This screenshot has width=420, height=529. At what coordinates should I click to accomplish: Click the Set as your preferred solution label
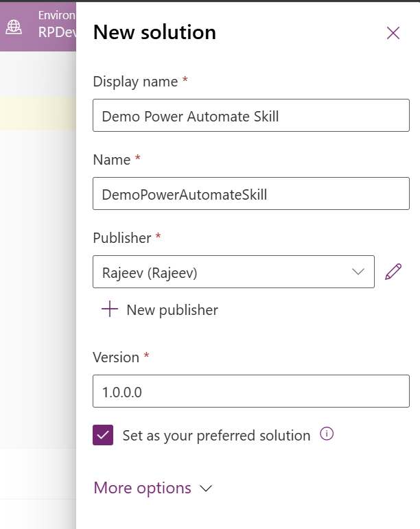(x=216, y=436)
